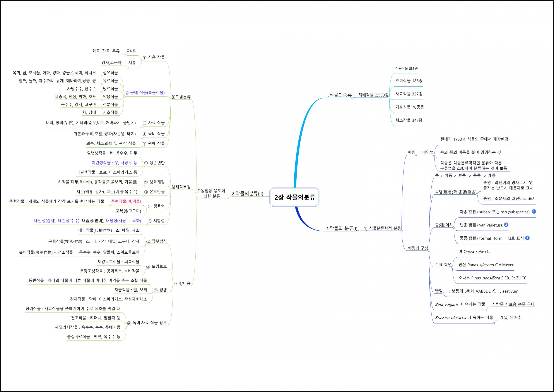Select the 2.작물의분류(II) main topic
Screen dimensions: 554x392
tap(247, 193)
